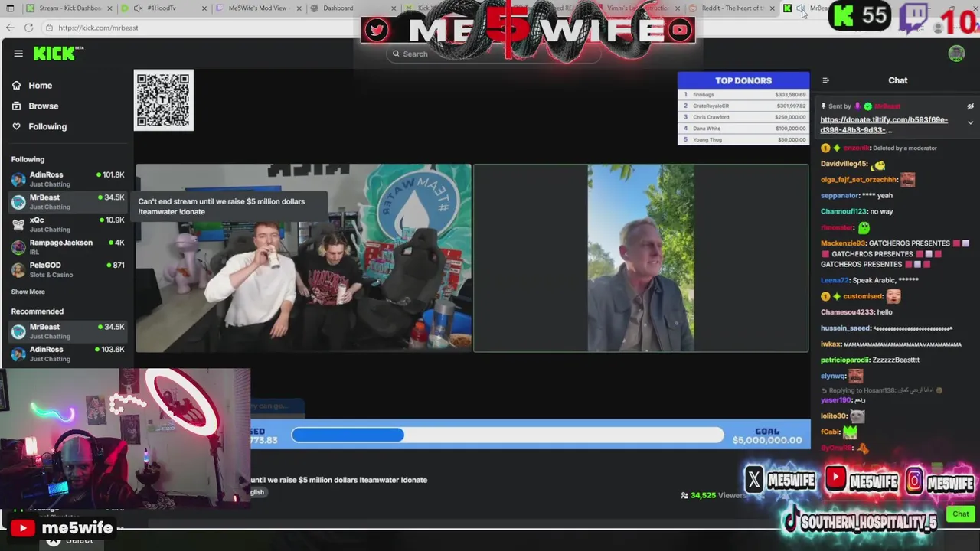Click username patricioparodii in chat
The width and height of the screenshot is (980, 551).
pos(845,360)
